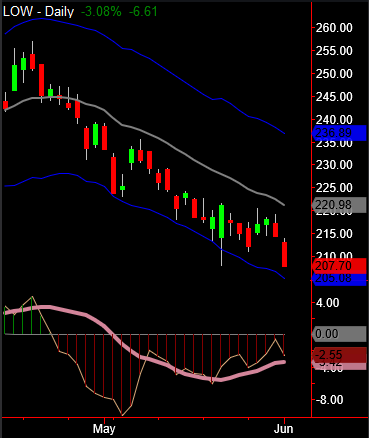This screenshot has height=438, width=369.
Task: Click the 4.00 indicator axis label
Action: [x=327, y=303]
